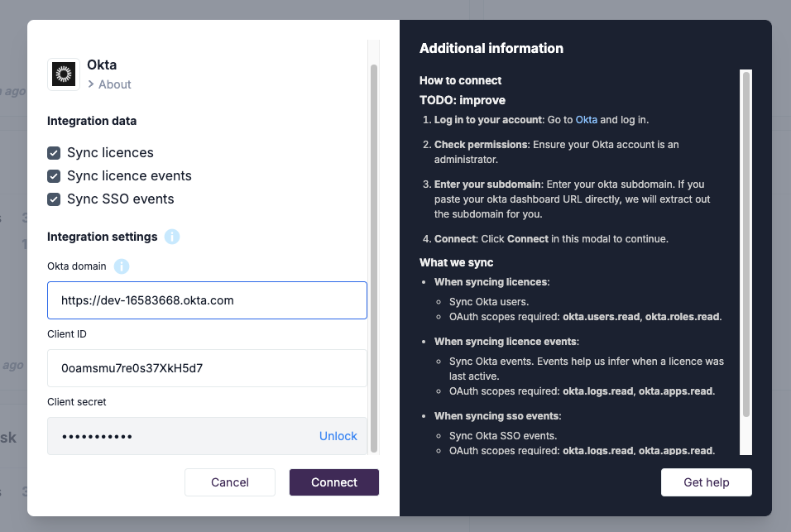
Task: Open the Integration settings info icon
Action: (x=172, y=237)
